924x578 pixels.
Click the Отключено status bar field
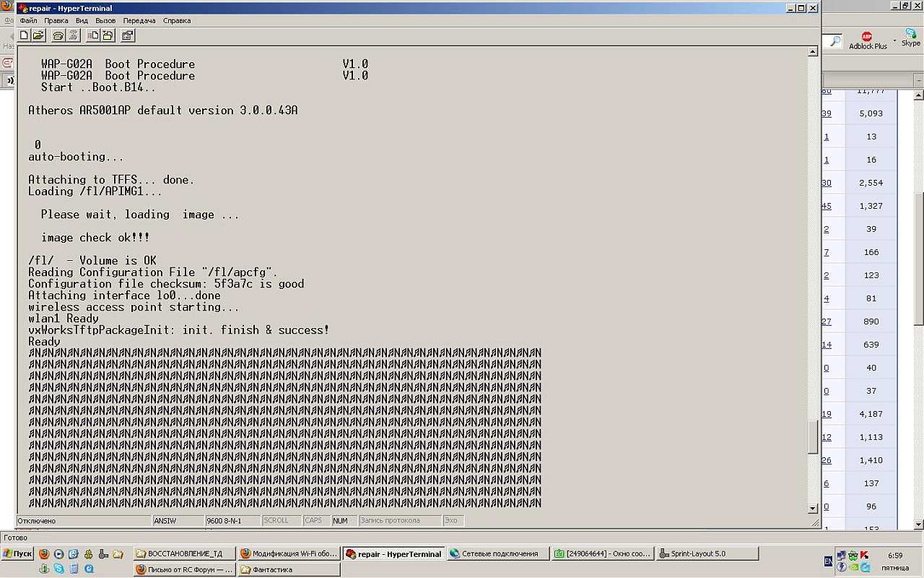click(84, 520)
